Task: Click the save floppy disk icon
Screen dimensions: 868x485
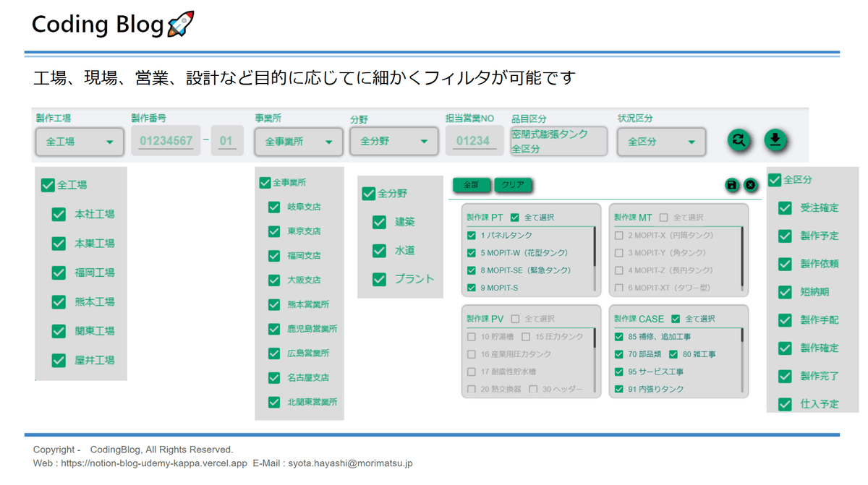Action: tap(731, 186)
